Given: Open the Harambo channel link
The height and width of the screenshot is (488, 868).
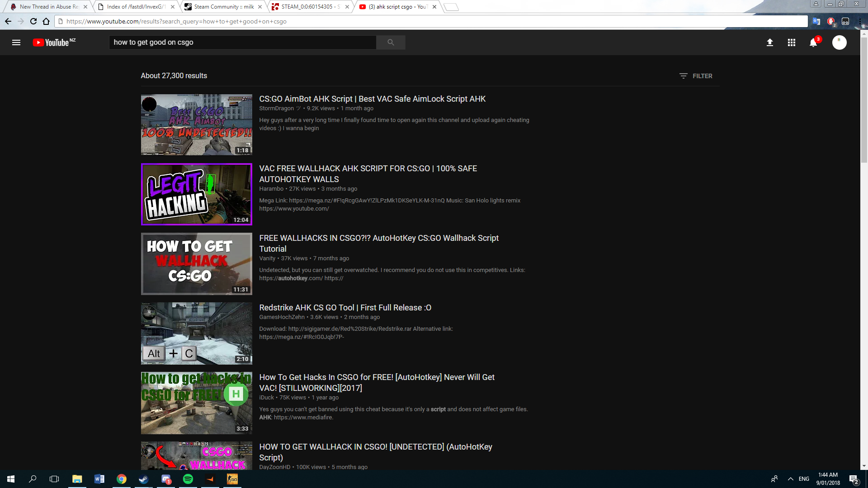Looking at the screenshot, I should pos(271,189).
